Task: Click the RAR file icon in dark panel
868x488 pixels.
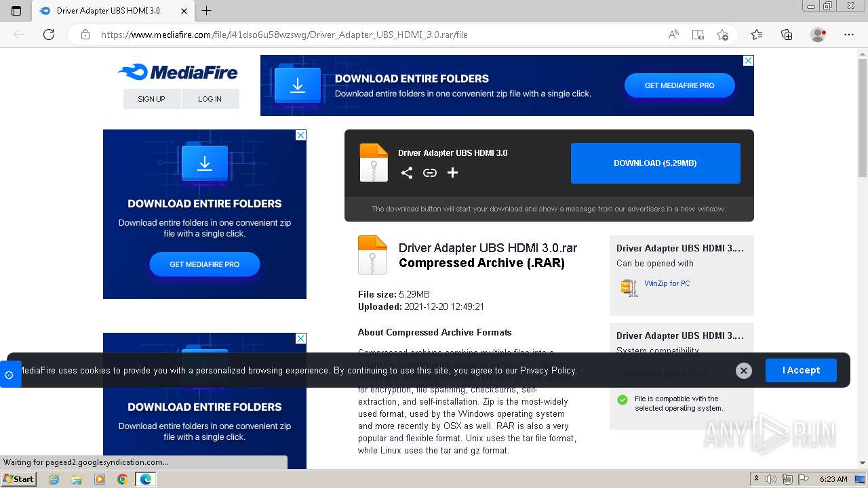Action: pos(374,163)
